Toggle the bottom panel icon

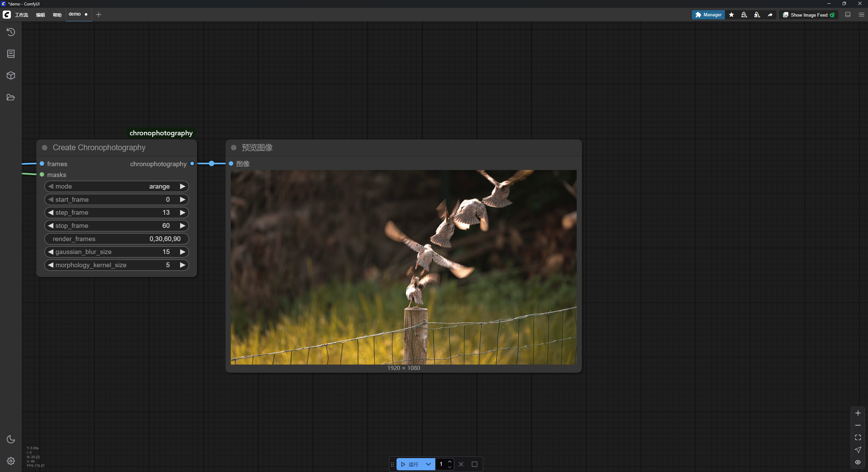pyautogui.click(x=848, y=15)
